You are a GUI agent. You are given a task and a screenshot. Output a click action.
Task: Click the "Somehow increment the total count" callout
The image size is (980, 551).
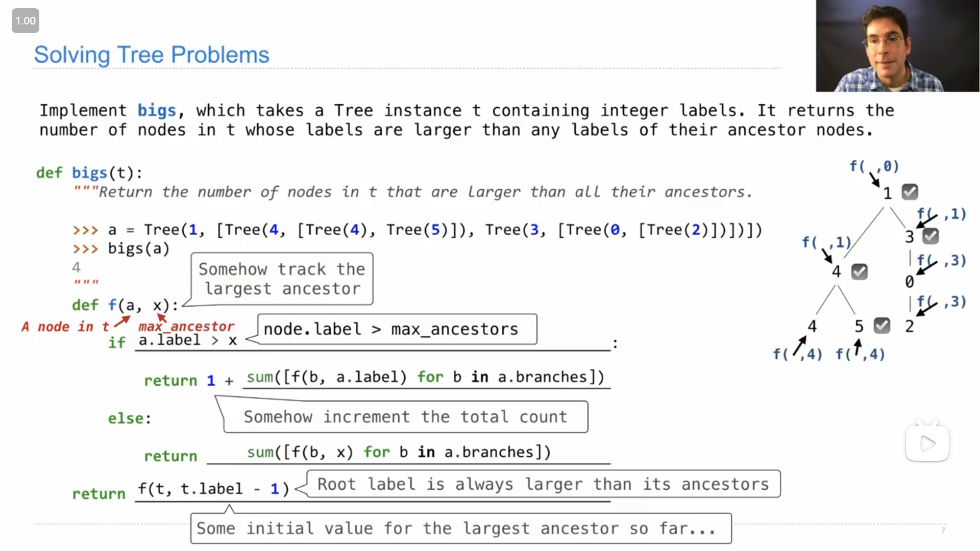(x=405, y=417)
